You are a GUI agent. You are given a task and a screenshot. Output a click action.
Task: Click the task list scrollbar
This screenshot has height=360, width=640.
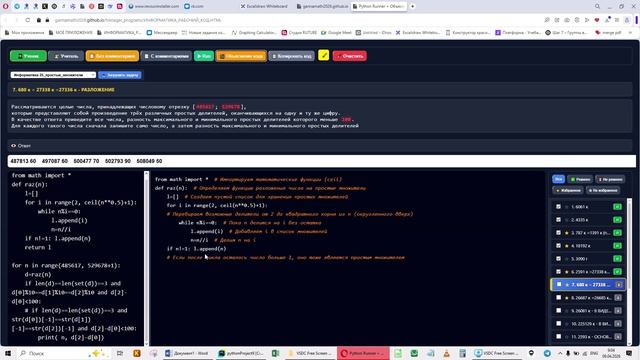[x=629, y=245]
